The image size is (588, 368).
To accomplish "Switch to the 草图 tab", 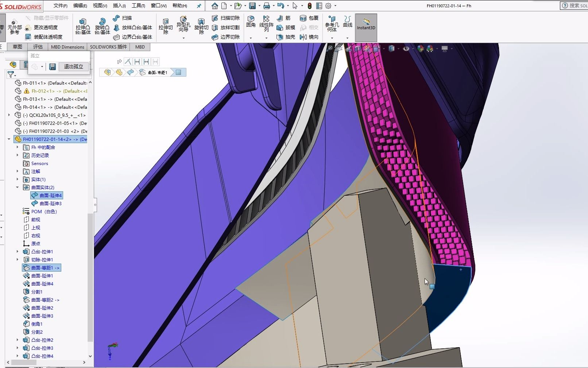I will (x=17, y=47).
